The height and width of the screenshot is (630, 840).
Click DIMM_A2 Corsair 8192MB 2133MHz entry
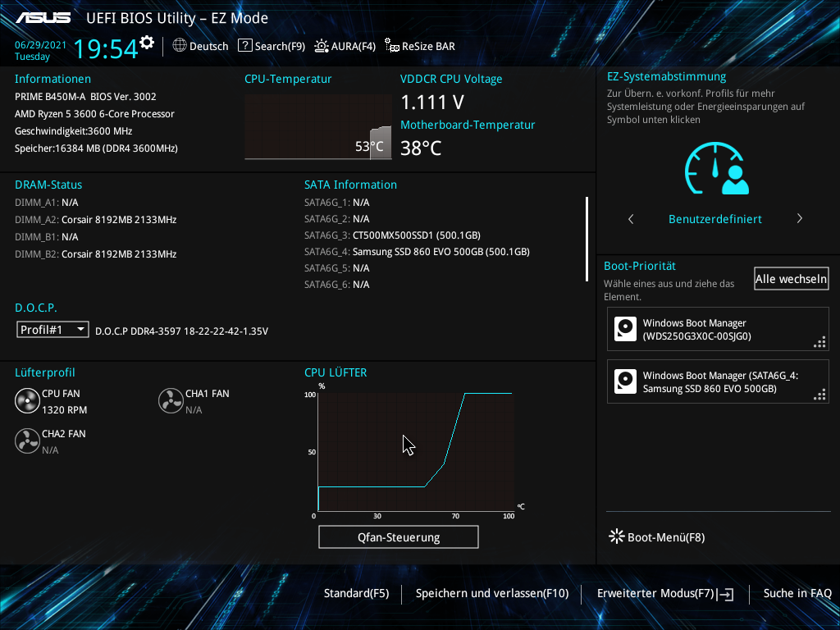(x=95, y=220)
